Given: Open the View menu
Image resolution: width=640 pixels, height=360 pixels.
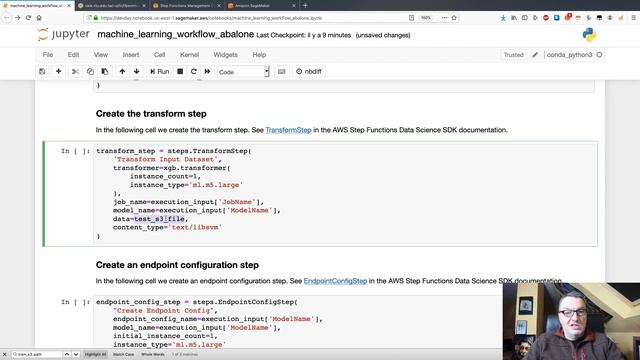Looking at the screenshot, I should 101,55.
